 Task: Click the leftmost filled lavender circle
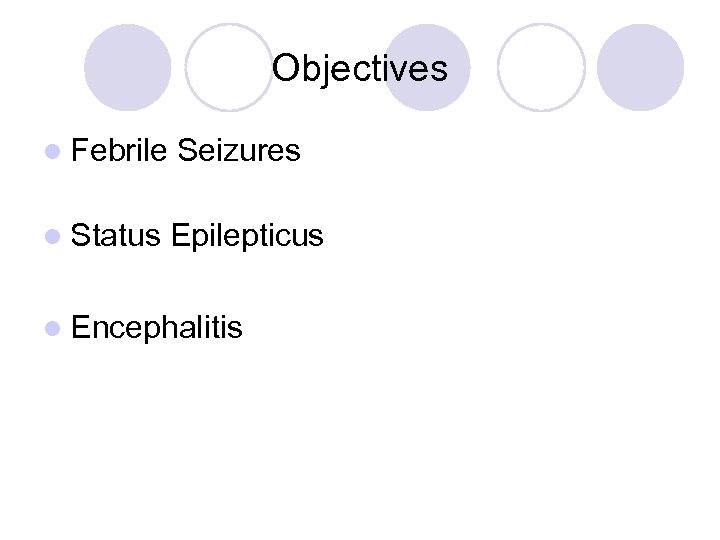point(127,67)
